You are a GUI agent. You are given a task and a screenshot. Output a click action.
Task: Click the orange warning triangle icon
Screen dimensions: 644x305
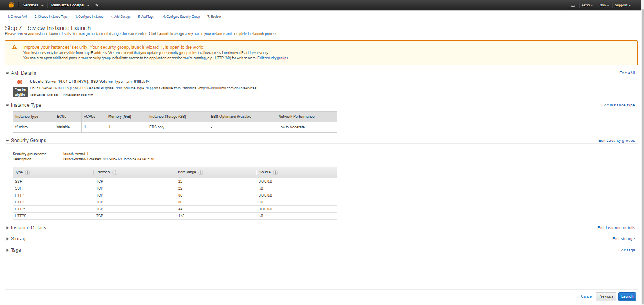click(15, 47)
